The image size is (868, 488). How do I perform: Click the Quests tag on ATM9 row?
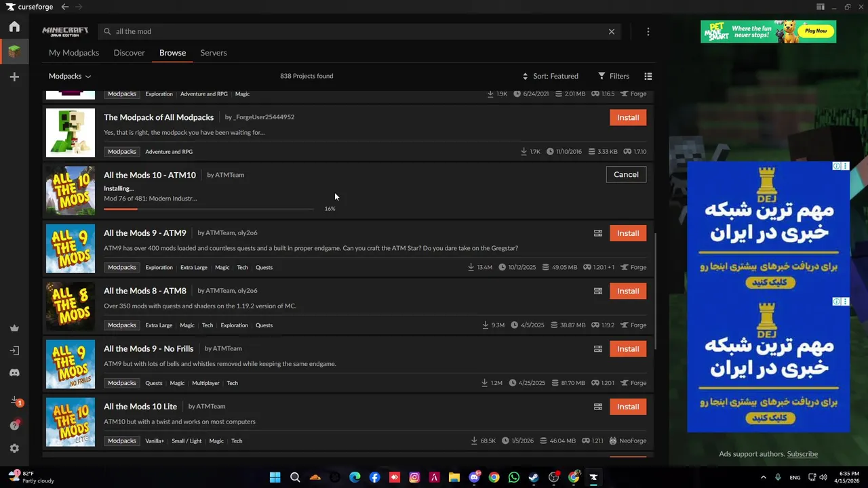(x=264, y=267)
